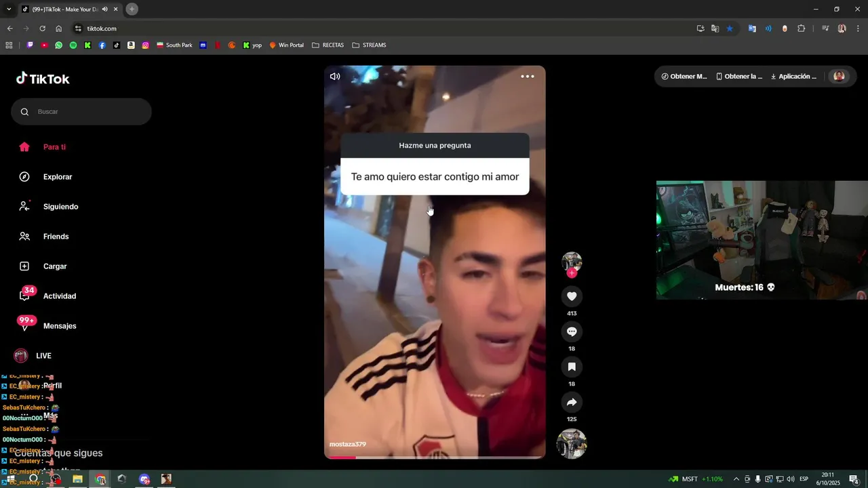Image resolution: width=868 pixels, height=488 pixels.
Task: Show hidden system tray icons
Action: pyautogui.click(x=736, y=479)
